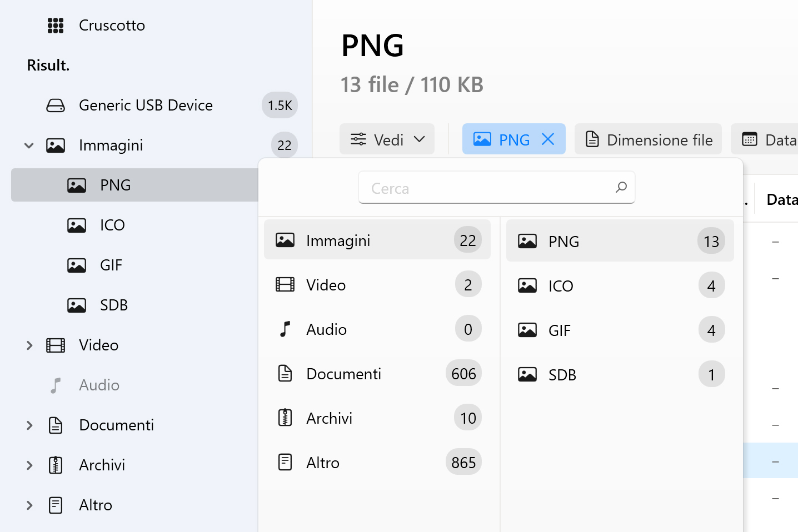798x532 pixels.
Task: Click the magnifier icon in Cerca field
Action: (621, 188)
